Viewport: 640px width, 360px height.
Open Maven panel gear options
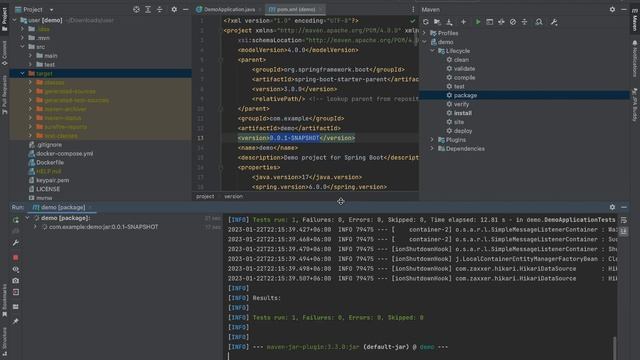pos(612,9)
